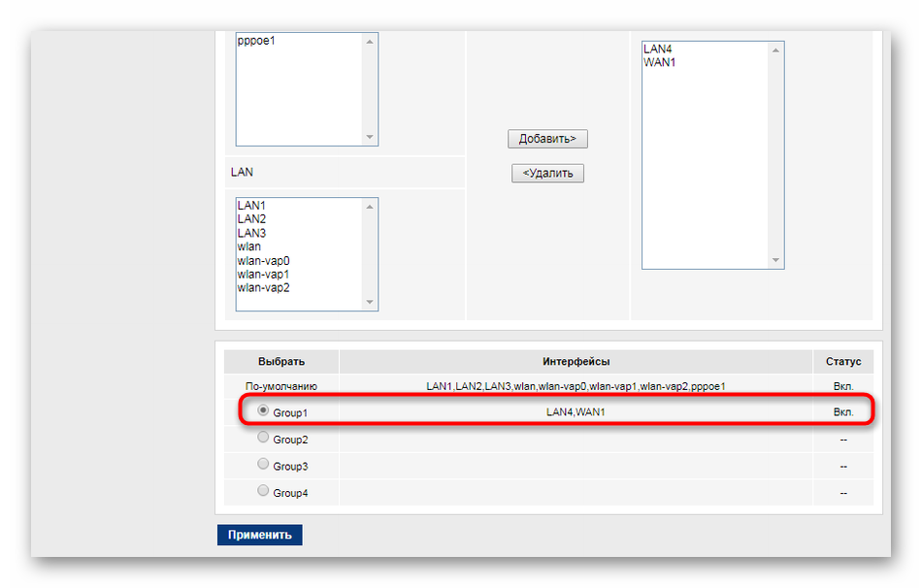Select LAN2 in the LAN list
This screenshot has height=588, width=922.
pos(251,218)
